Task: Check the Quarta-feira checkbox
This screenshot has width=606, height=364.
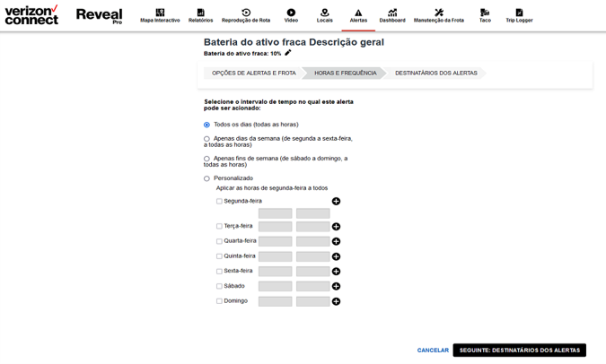Action: pos(219,241)
